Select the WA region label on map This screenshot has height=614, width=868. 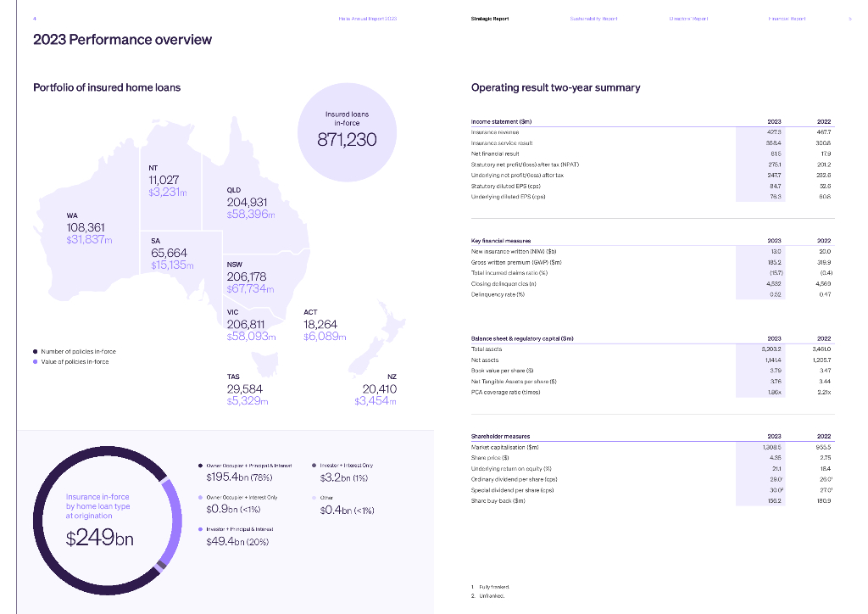[x=72, y=215]
